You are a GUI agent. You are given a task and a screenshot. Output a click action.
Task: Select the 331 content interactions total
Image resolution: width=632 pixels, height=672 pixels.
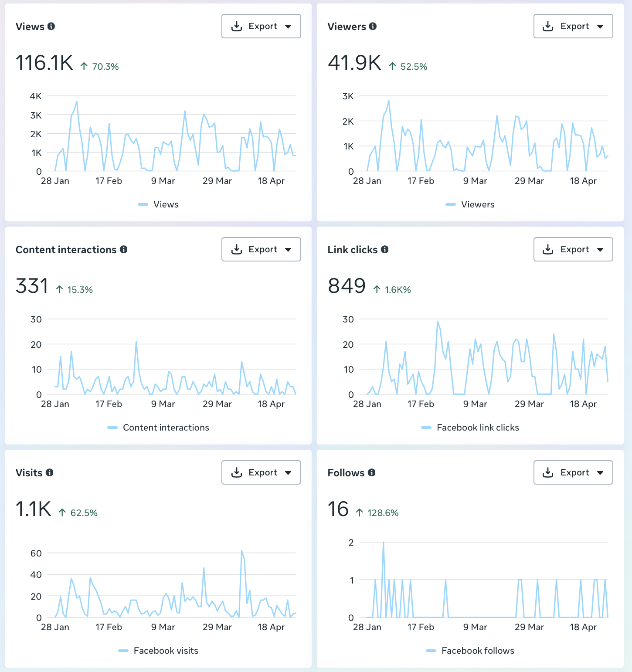click(32, 286)
